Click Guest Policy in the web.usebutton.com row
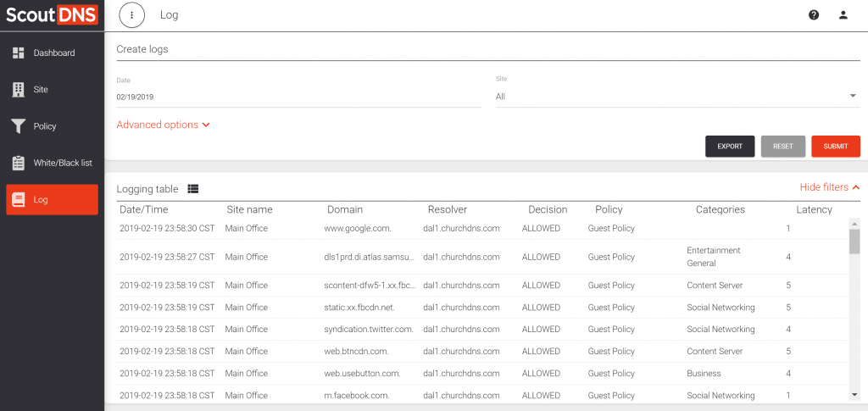Screen dimensions: 868x411 point(611,374)
